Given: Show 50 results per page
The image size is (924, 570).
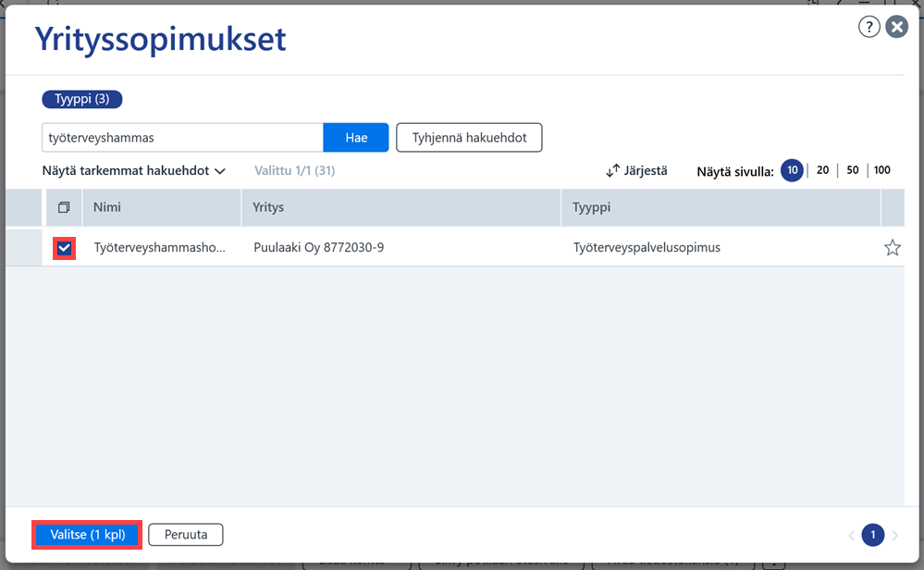Looking at the screenshot, I should (x=852, y=170).
